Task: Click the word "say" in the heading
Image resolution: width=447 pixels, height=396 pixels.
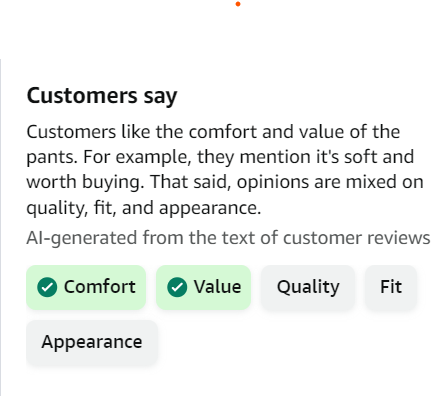Action: coord(160,97)
